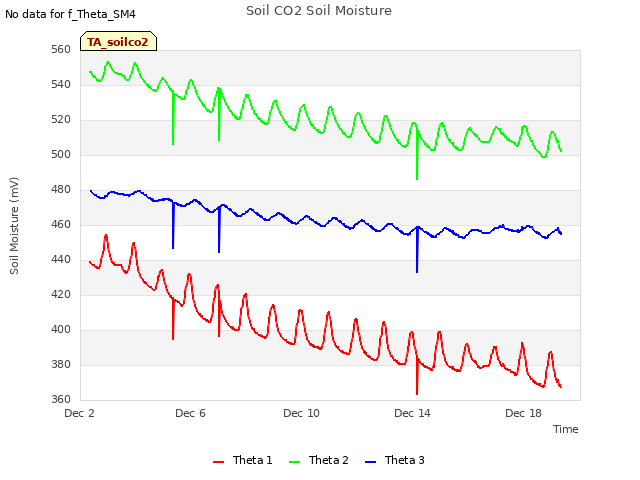
Task: Click the TA_soilco2 tab label
Action: [x=118, y=42]
